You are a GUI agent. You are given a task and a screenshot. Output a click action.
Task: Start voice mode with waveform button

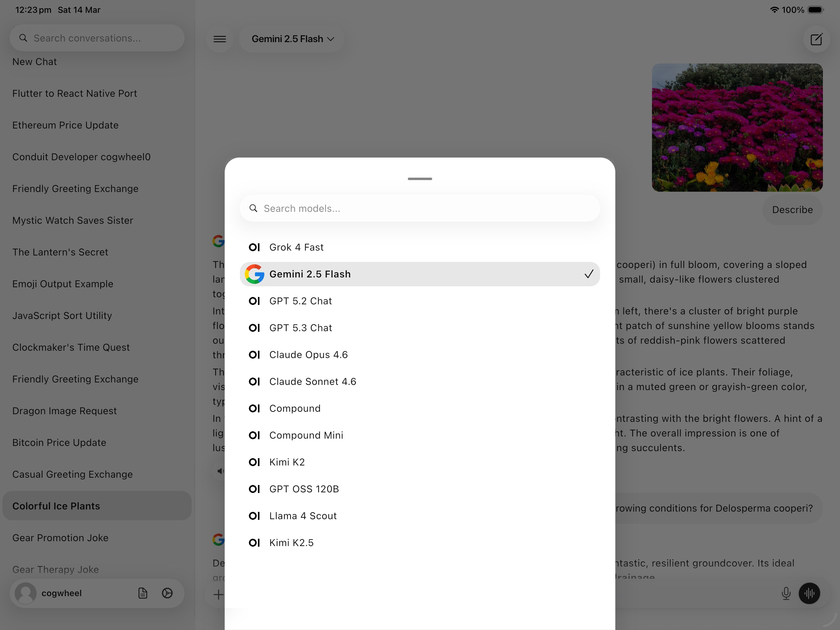(x=809, y=593)
